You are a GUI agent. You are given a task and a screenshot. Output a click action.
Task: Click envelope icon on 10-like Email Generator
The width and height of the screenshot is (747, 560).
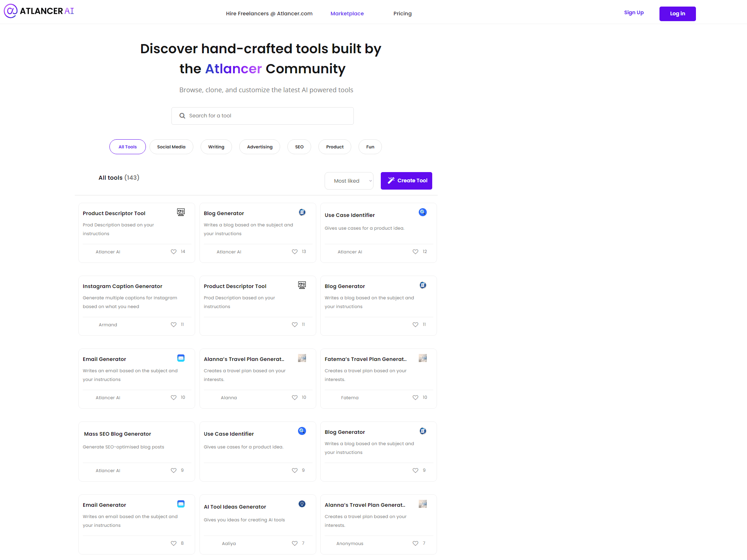coord(181,358)
